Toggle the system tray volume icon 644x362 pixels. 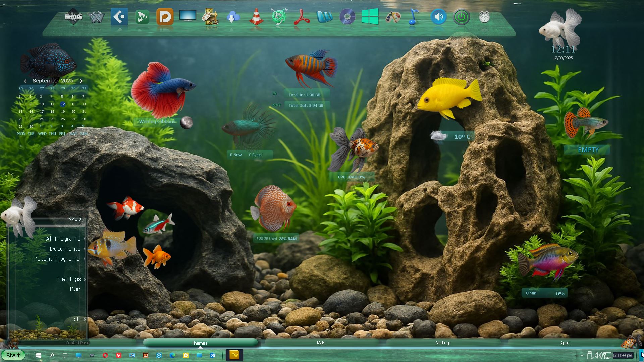598,355
